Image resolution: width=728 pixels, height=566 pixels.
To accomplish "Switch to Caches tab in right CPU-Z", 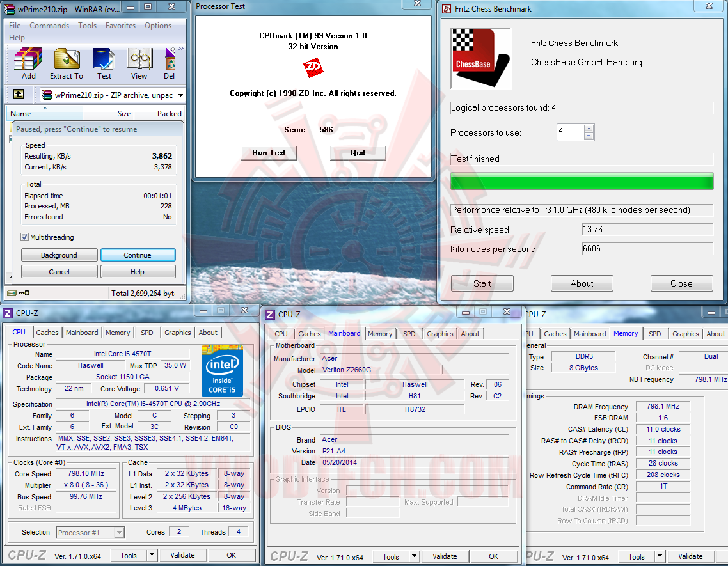I will (x=555, y=333).
